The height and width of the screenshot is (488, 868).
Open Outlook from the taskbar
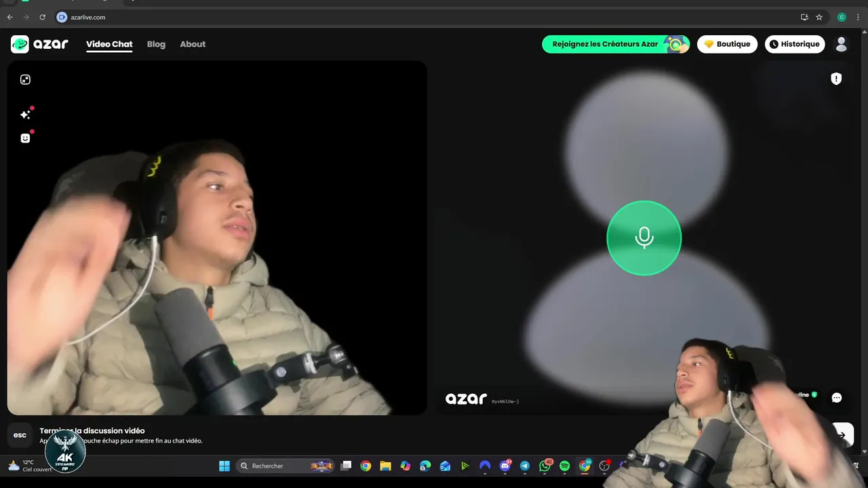(x=446, y=466)
